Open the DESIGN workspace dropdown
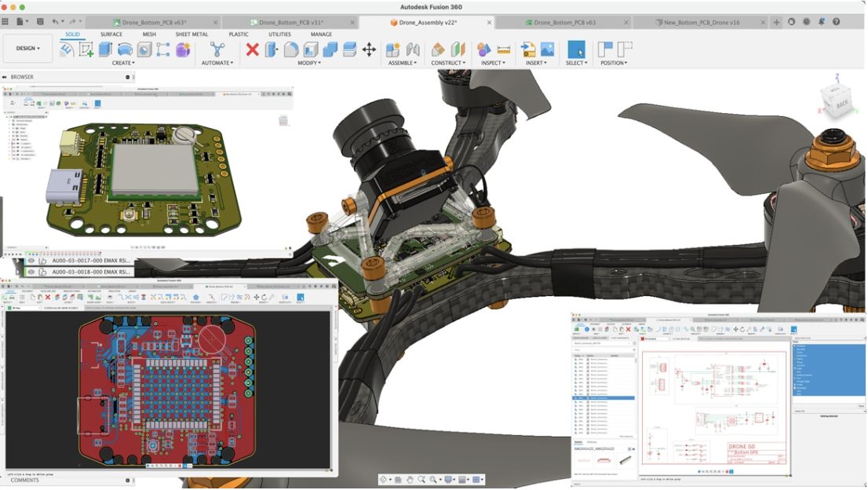Image resolution: width=868 pixels, height=490 pixels. click(27, 49)
